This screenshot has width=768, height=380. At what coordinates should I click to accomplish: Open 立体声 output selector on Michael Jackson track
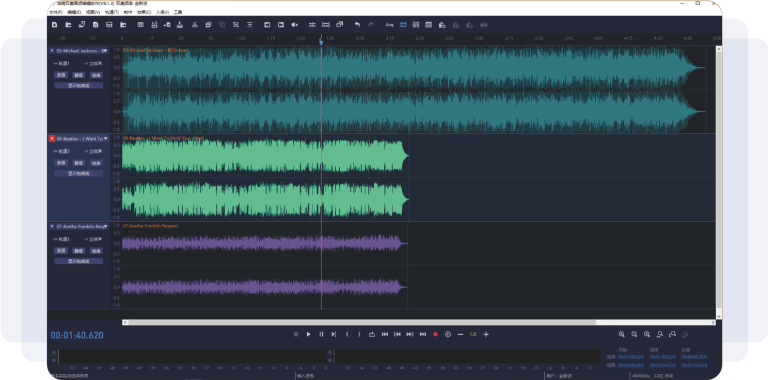tap(94, 63)
